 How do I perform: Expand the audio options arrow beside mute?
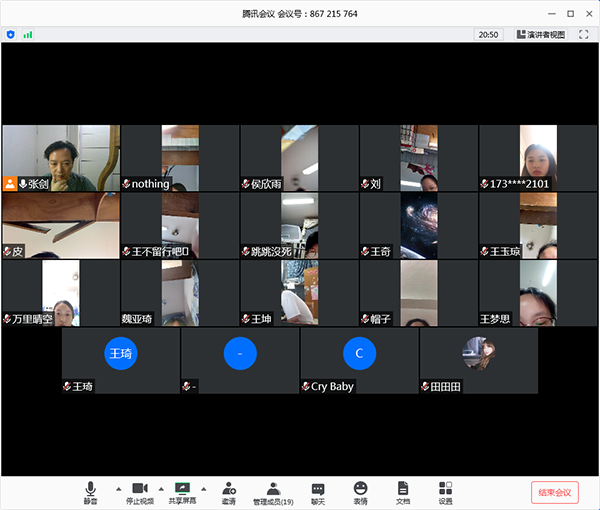coord(118,489)
